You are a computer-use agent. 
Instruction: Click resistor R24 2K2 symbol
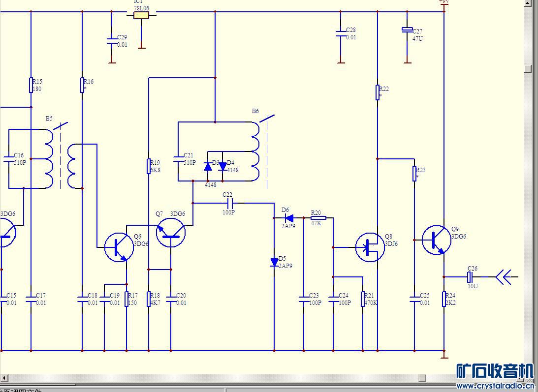pyautogui.click(x=444, y=299)
